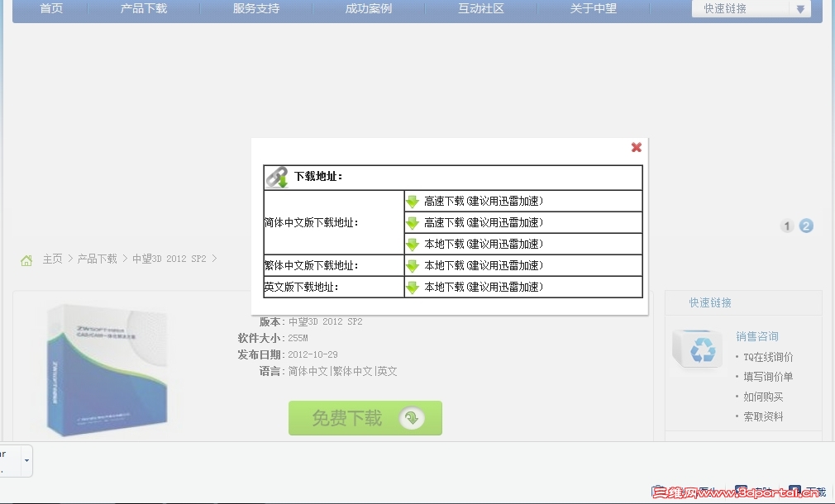Click 英文版 本地下载 green arrow icon
Image resolution: width=835 pixels, height=504 pixels.
point(413,288)
